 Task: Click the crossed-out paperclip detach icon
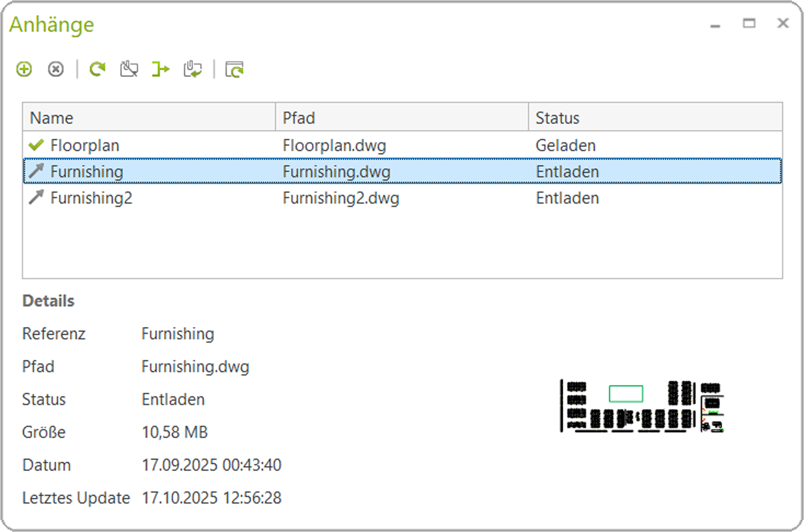tap(129, 69)
